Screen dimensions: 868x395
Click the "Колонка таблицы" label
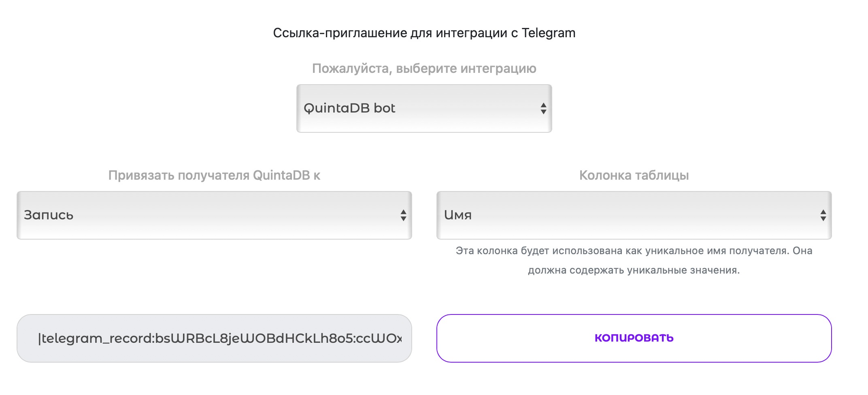tap(634, 176)
